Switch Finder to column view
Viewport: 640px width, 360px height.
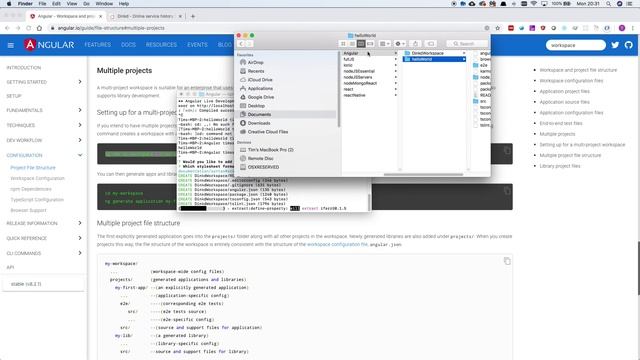click(361, 44)
